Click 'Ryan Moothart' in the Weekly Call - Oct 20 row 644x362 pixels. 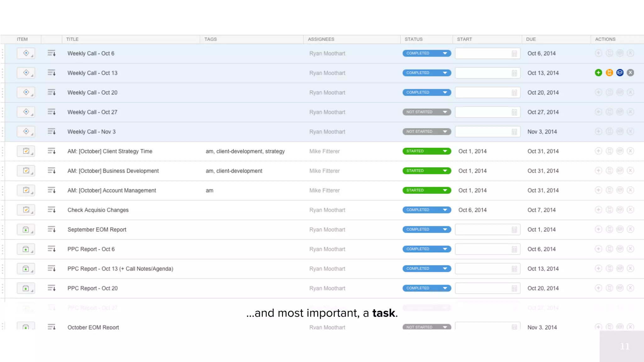(x=327, y=92)
